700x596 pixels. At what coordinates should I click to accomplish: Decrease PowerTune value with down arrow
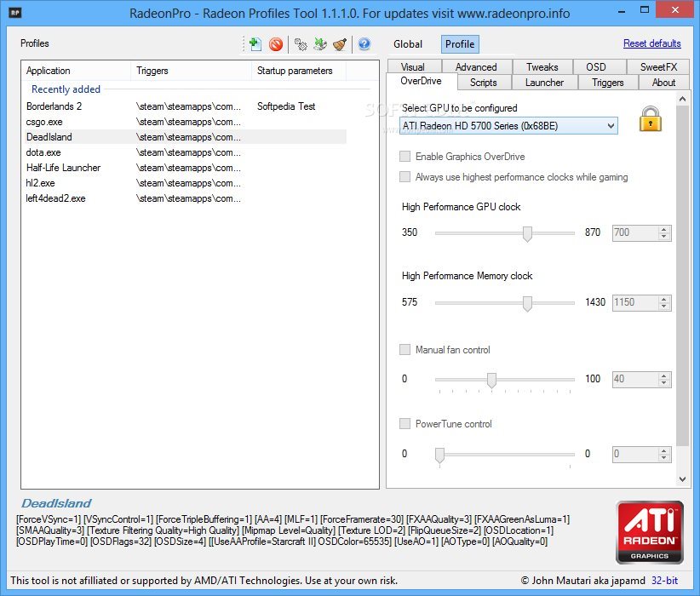pyautogui.click(x=664, y=457)
